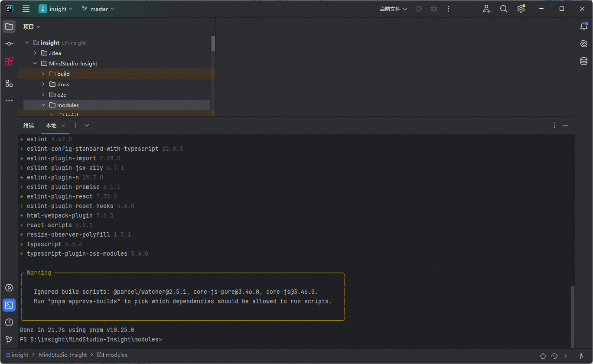Click the project tree vertical scrollbar
Screen dimensions: 593x364
(x=213, y=43)
